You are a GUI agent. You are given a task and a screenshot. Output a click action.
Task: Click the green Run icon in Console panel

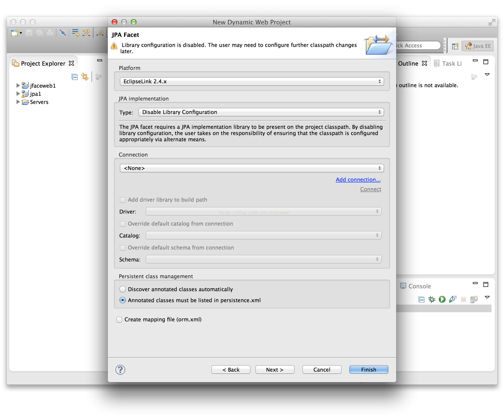[442, 300]
